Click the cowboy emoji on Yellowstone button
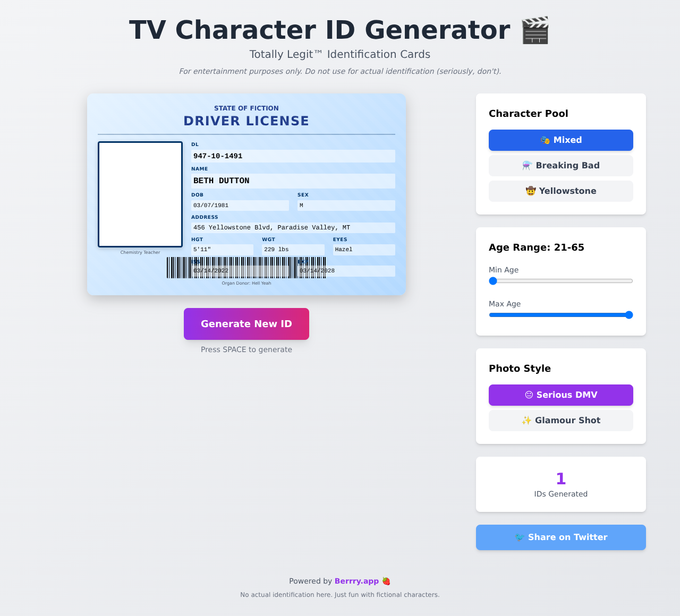This screenshot has width=680, height=616. (532, 191)
